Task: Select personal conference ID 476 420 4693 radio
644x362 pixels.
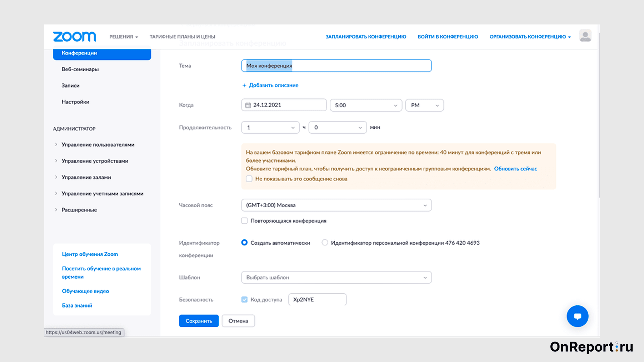Action: (x=325, y=243)
